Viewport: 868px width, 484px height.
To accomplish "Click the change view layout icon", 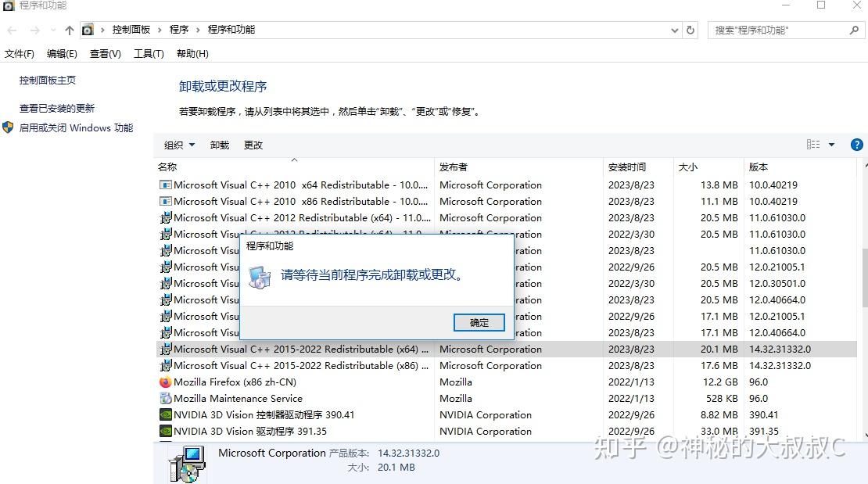I will (813, 145).
